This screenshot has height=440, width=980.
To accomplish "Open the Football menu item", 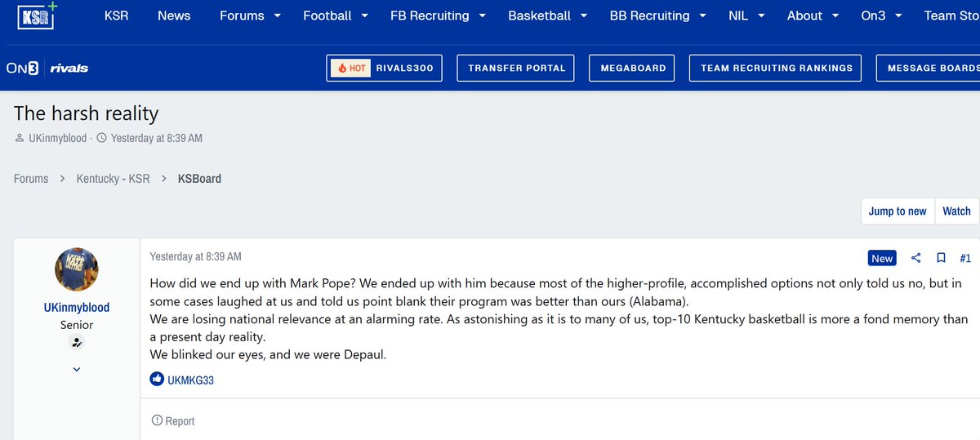I will [x=327, y=16].
